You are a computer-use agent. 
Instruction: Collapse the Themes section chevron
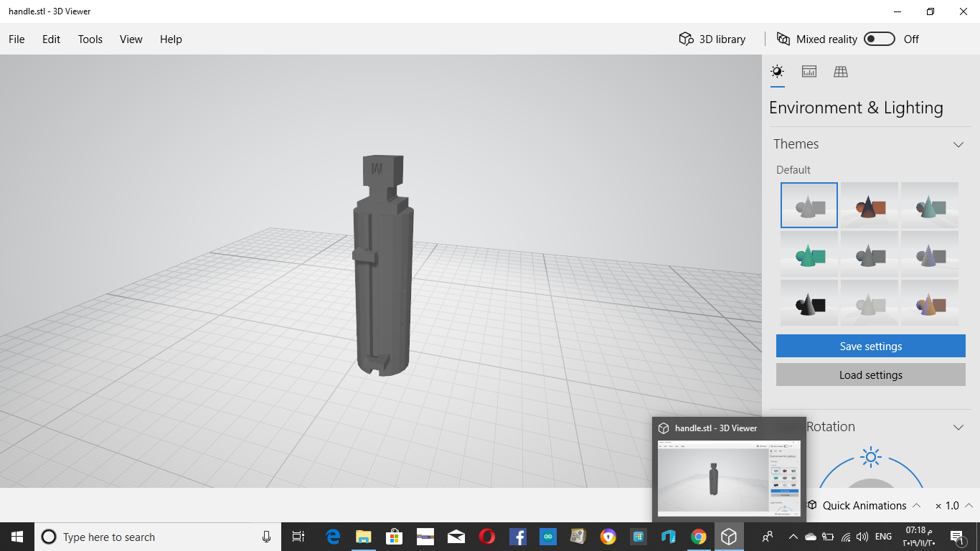[958, 144]
